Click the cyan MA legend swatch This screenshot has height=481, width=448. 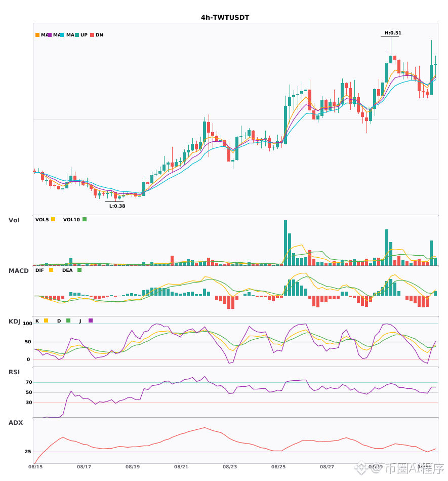pos(62,35)
